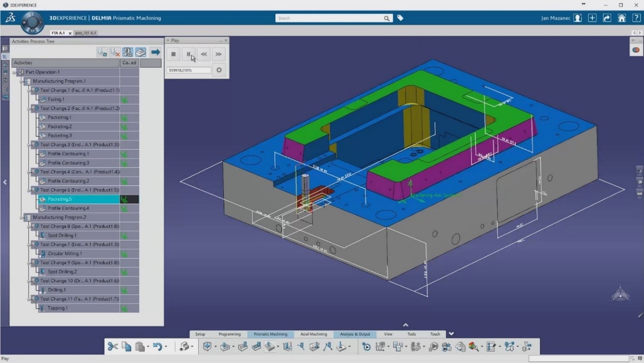The height and width of the screenshot is (363, 644).
Task: Collapse the Play panel title arrow
Action: point(168,41)
